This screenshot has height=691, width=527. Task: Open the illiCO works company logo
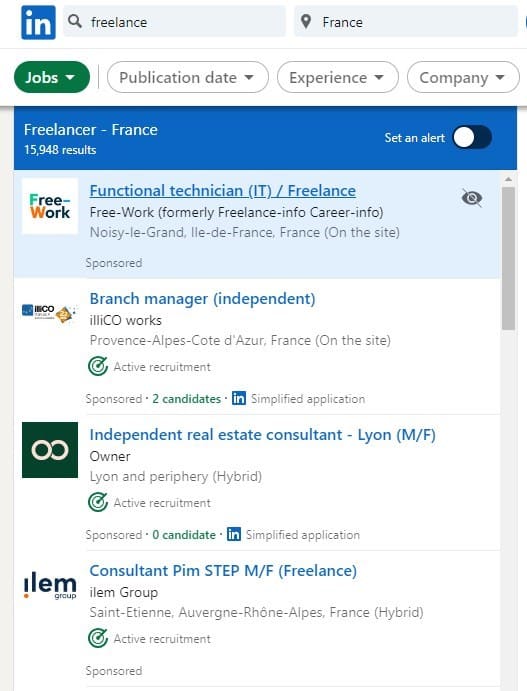coord(49,313)
